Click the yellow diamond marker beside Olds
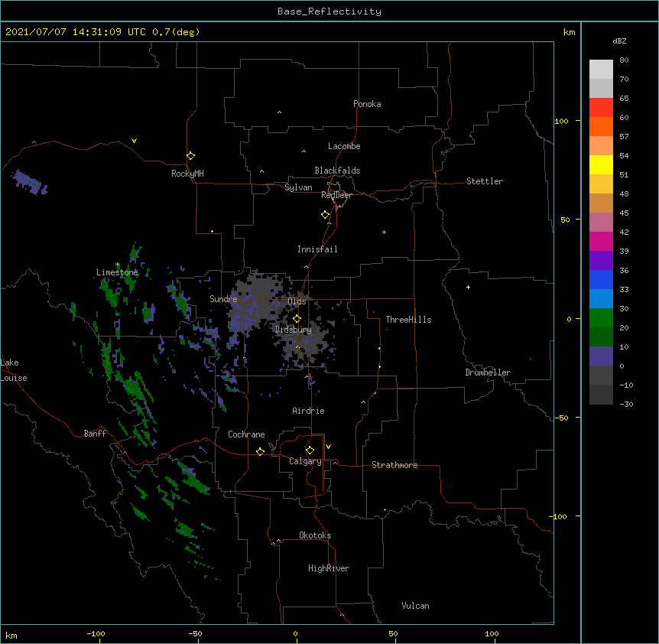Viewport: 659px width, 644px height. pos(297,318)
